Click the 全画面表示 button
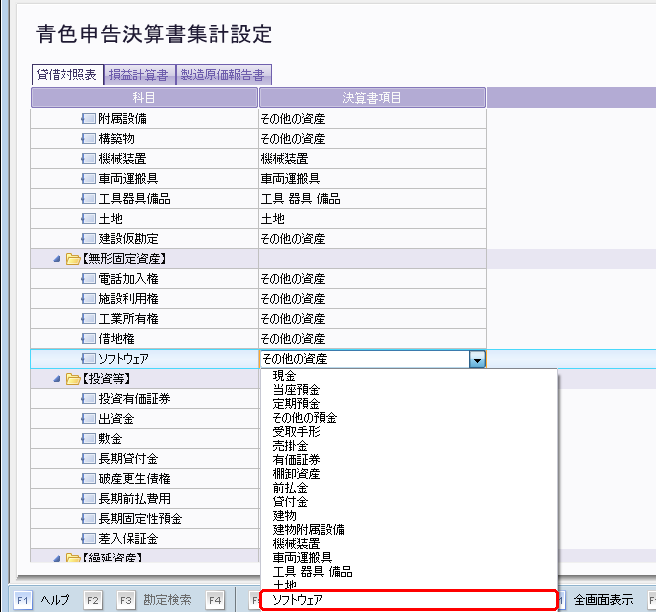 [x=603, y=600]
